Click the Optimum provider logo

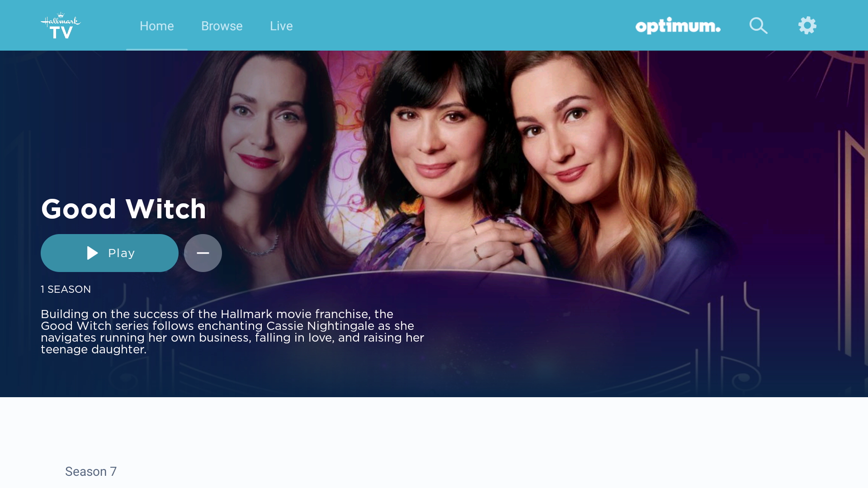[x=678, y=26]
